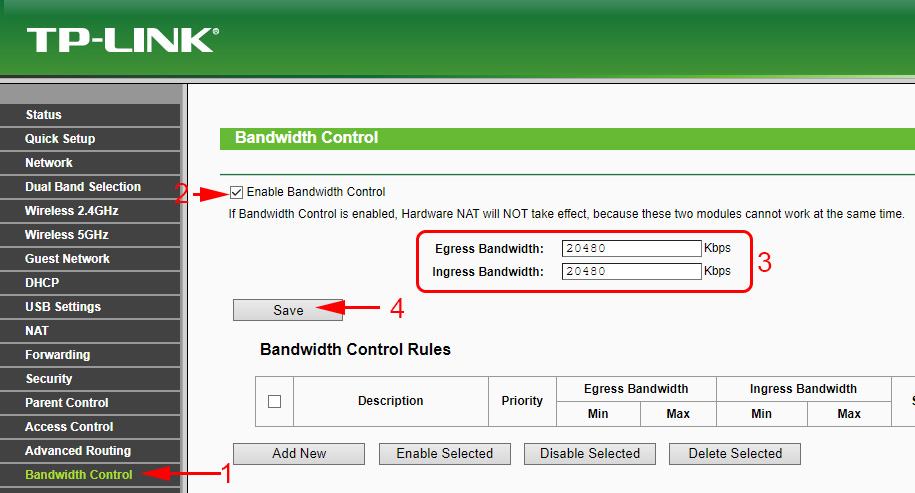Click the Ingress Bandwidth table header
Viewport: 915px width, 493px height.
click(x=803, y=389)
